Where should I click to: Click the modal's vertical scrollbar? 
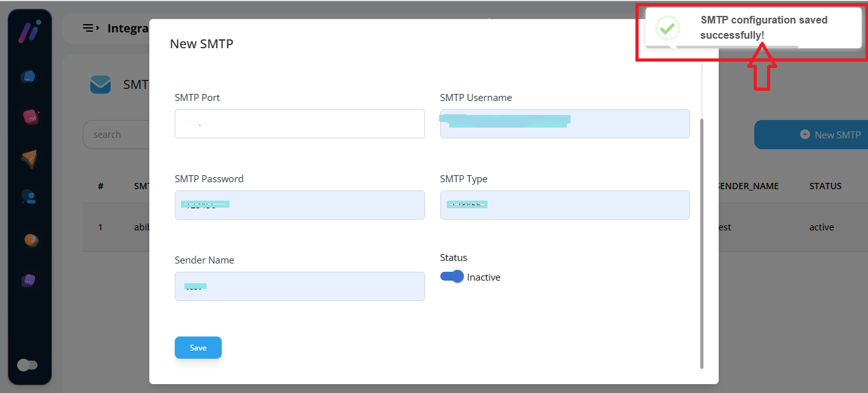(x=702, y=241)
